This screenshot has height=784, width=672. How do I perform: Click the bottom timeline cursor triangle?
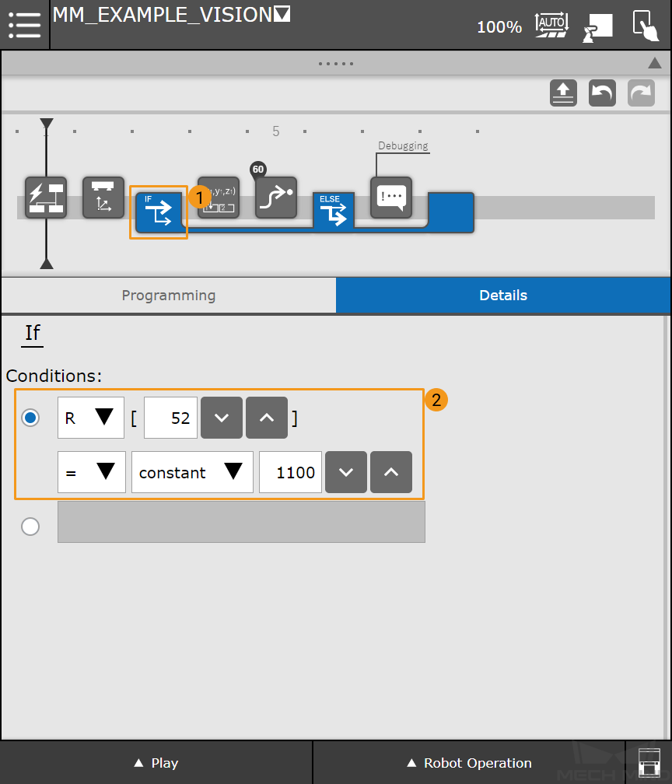47,264
